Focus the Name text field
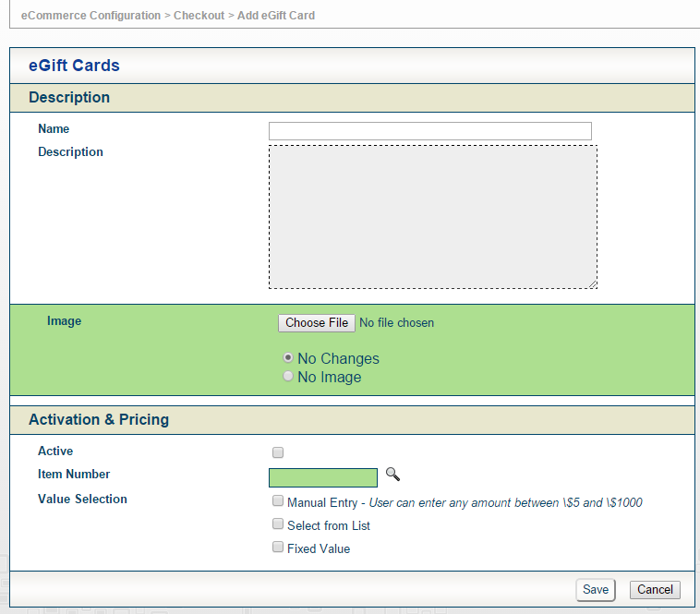 (x=429, y=131)
